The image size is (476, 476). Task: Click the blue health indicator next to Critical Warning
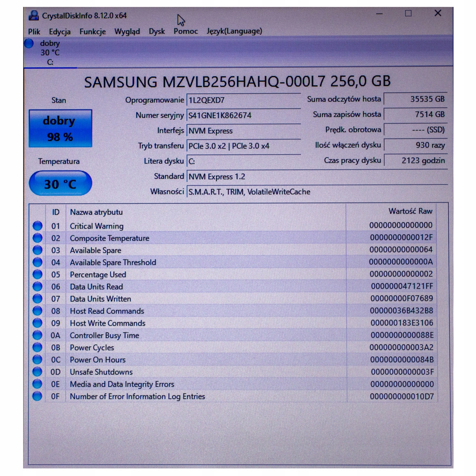point(37,225)
